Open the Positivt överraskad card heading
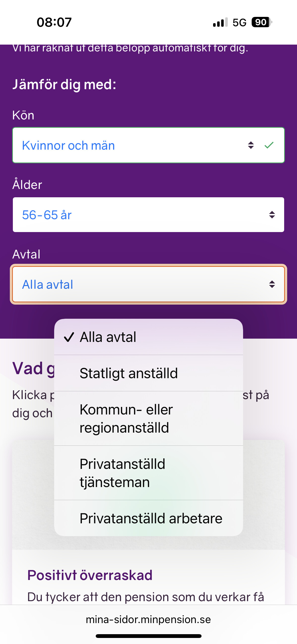Screen dimensions: 297x644 pos(90,575)
